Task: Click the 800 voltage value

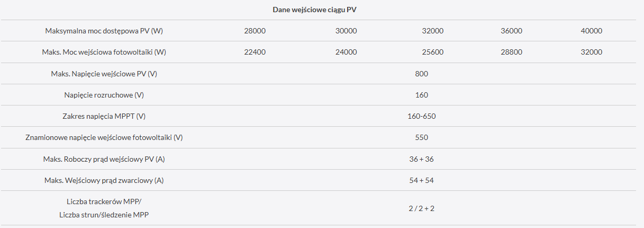Action: point(422,74)
